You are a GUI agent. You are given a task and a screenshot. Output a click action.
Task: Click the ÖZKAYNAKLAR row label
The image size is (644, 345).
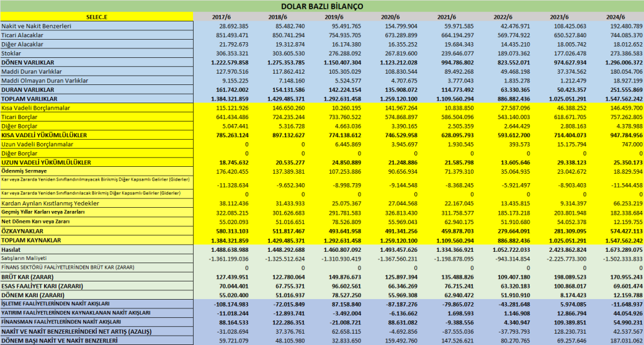pyautogui.click(x=22, y=231)
